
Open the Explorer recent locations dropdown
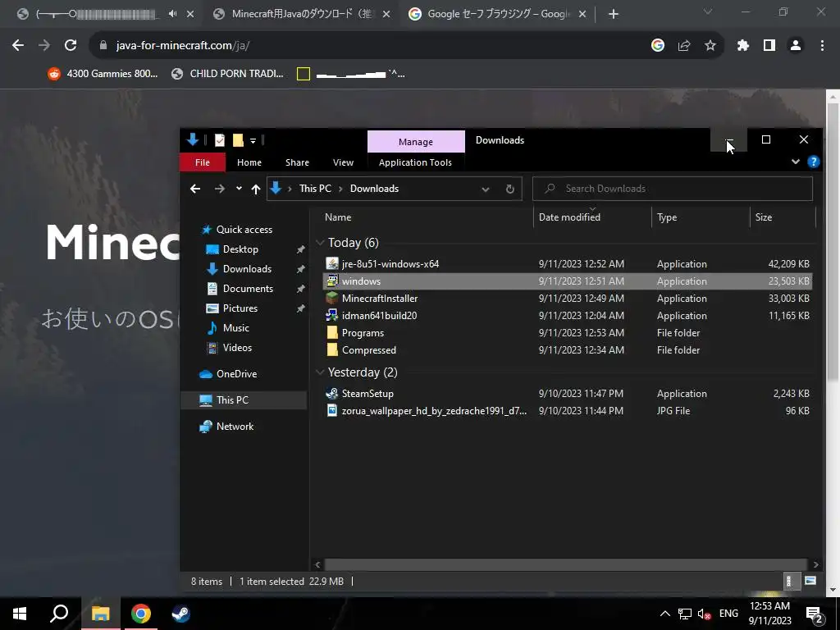239,189
